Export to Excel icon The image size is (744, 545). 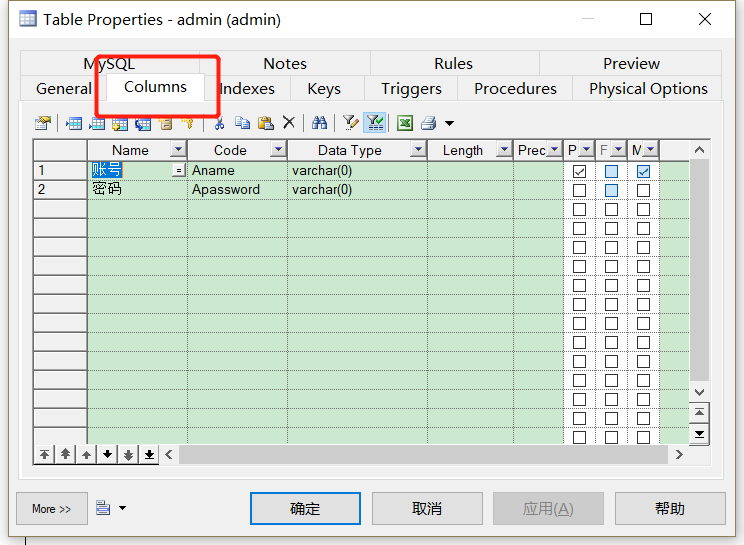[x=405, y=123]
